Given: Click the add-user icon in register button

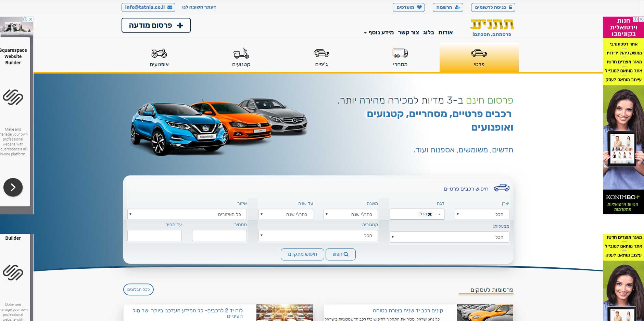Looking at the screenshot, I should click(x=457, y=7).
